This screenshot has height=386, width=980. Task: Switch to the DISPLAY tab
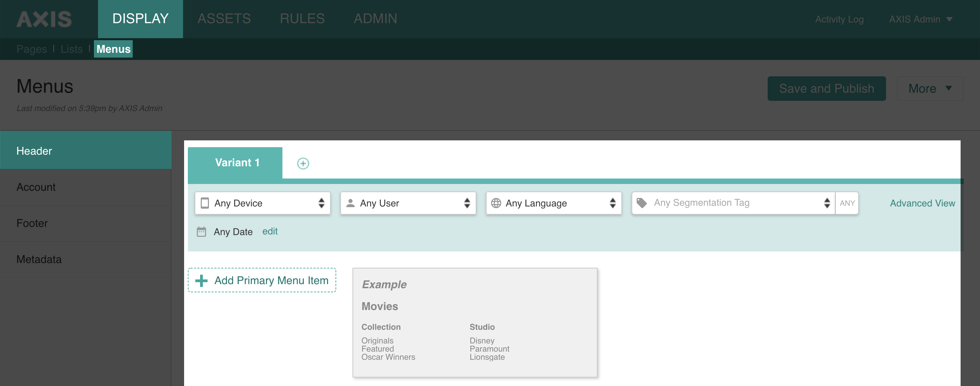[x=141, y=19]
